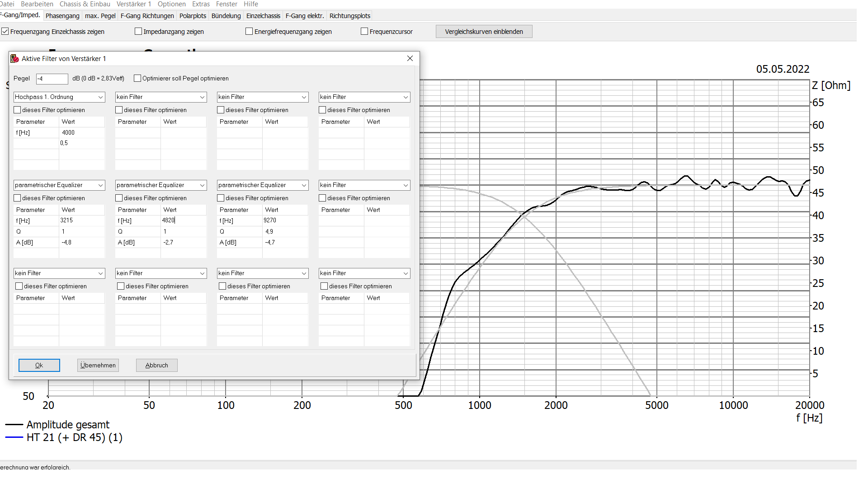
Task: Switch to the F-Gang elektr. tab
Action: click(305, 16)
